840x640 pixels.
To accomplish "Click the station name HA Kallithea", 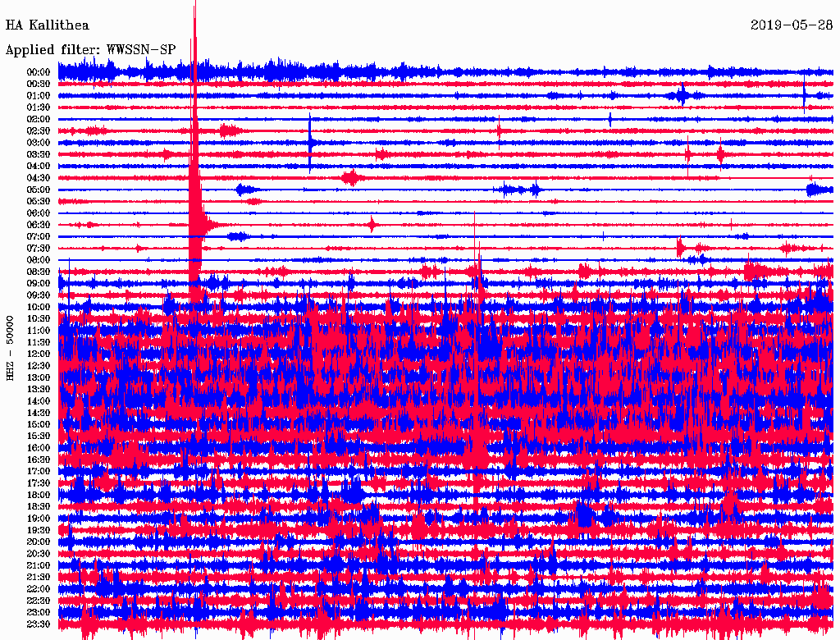I will coord(47,25).
